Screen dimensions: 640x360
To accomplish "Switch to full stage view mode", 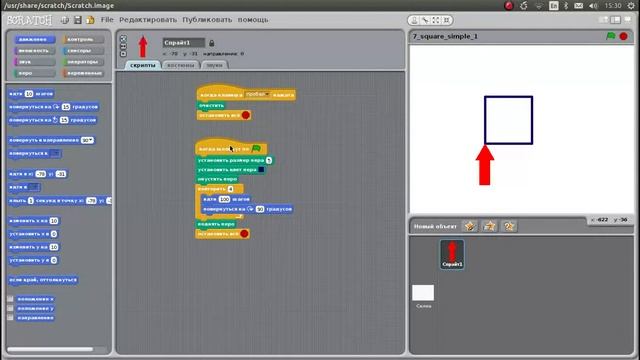I will tap(616, 20).
